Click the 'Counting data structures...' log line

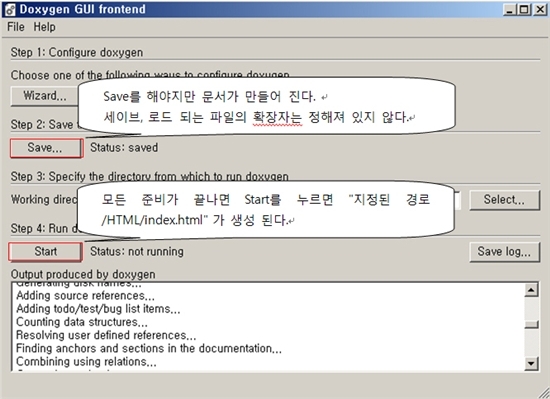pyautogui.click(x=82, y=322)
